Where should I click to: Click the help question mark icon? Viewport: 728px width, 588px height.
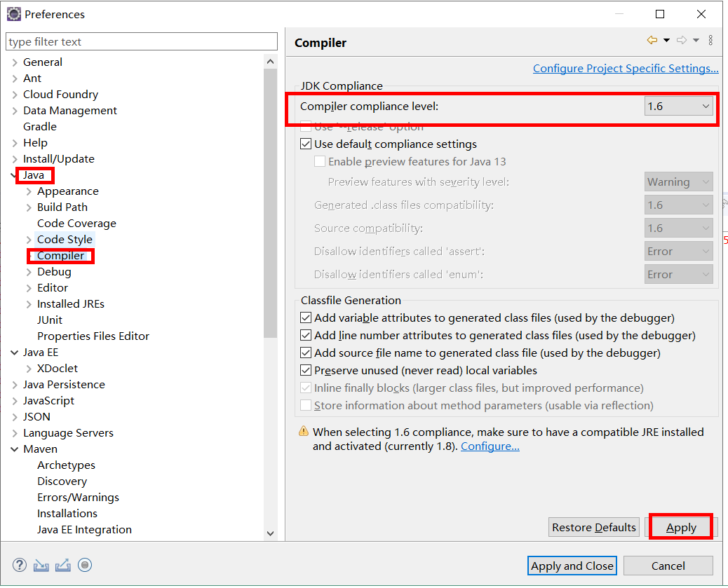click(x=20, y=566)
